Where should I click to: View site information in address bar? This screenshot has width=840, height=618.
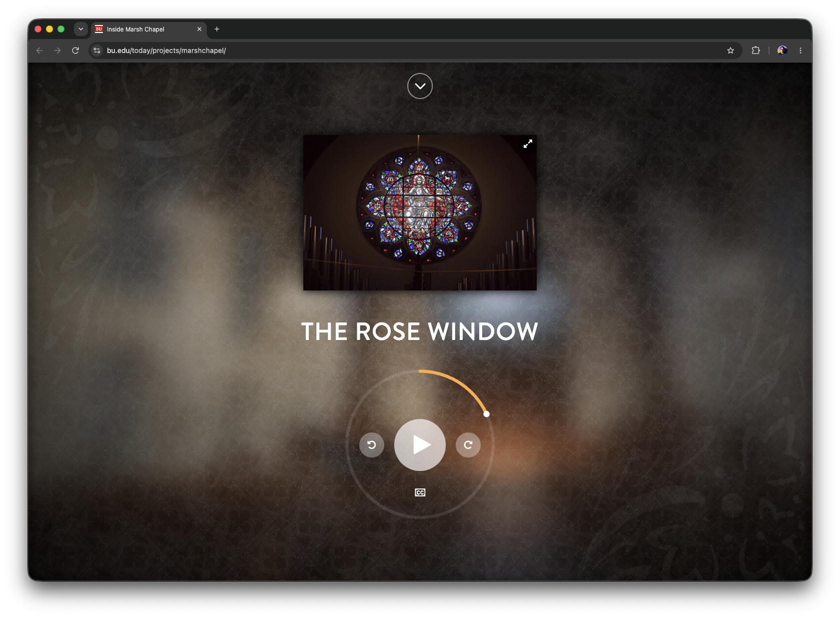click(97, 50)
